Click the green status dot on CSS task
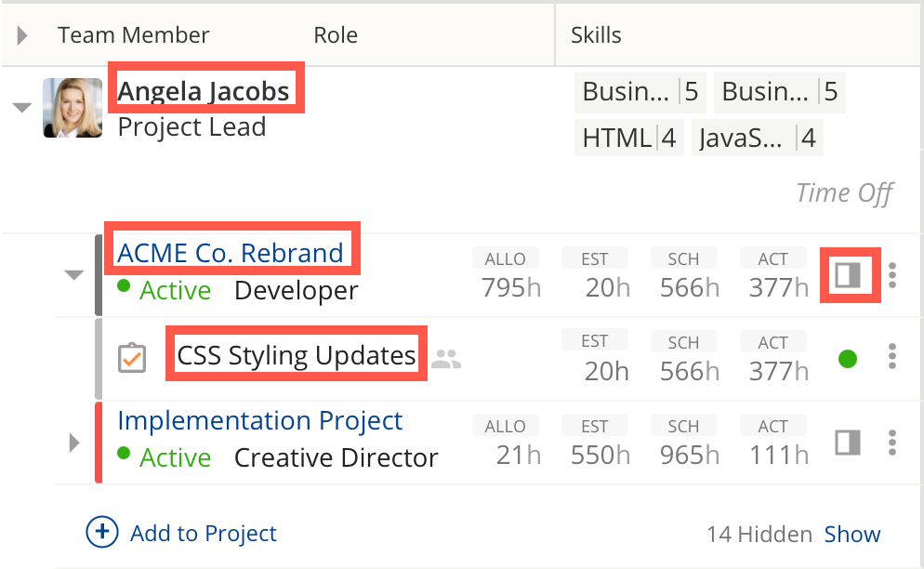The image size is (924, 569). click(847, 358)
